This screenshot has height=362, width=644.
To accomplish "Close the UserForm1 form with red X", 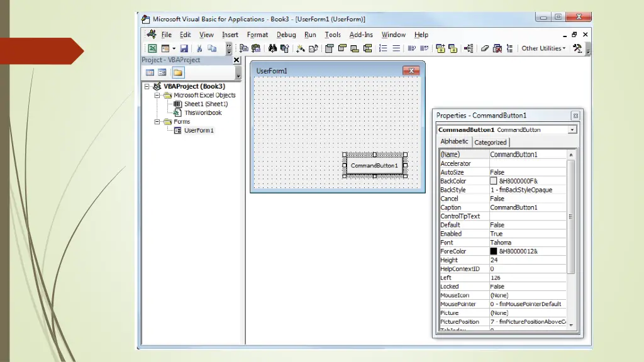I will tap(411, 71).
